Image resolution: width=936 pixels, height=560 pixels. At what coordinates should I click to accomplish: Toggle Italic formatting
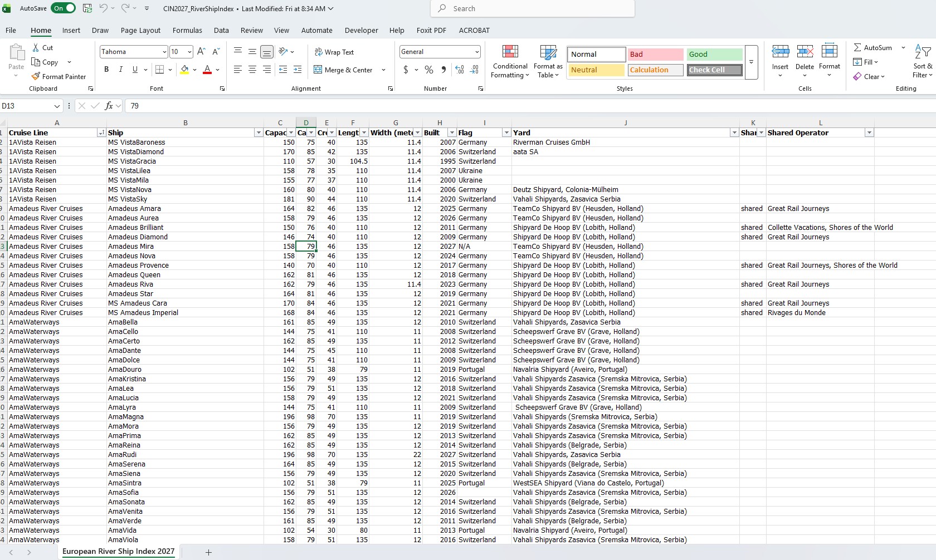[x=121, y=70]
